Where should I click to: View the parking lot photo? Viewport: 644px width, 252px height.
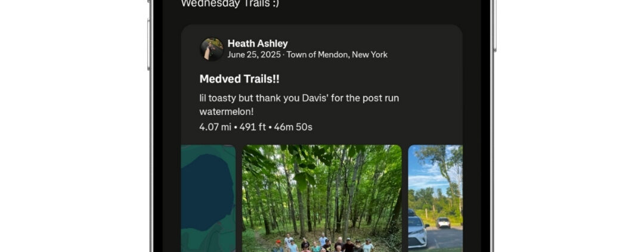(435, 198)
